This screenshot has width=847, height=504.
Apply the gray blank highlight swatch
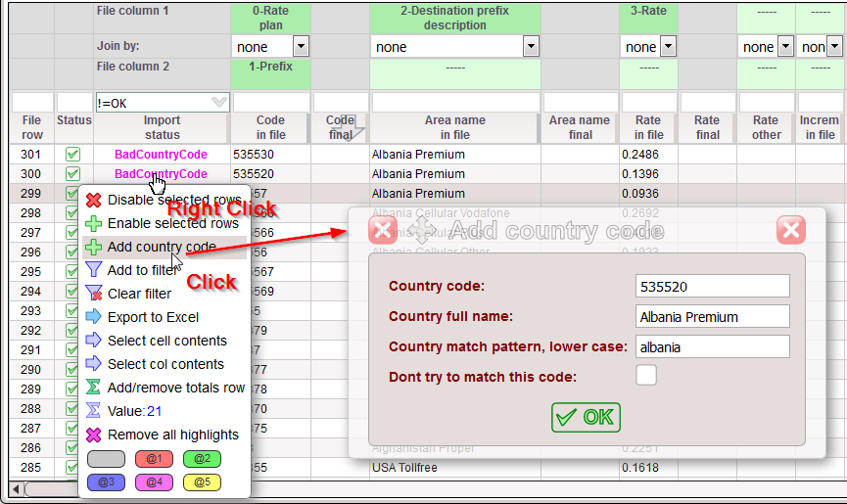(106, 459)
